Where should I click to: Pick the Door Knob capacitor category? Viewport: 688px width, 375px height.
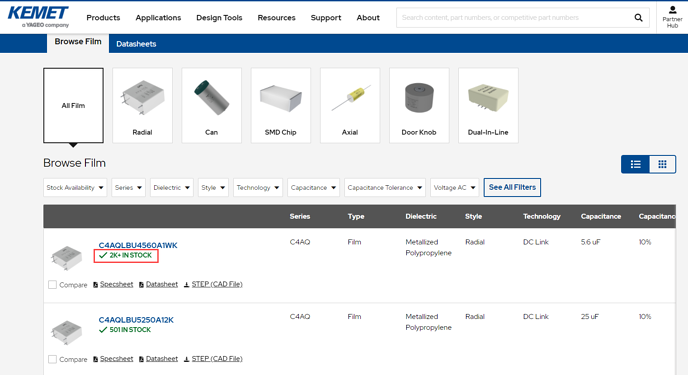coord(419,105)
